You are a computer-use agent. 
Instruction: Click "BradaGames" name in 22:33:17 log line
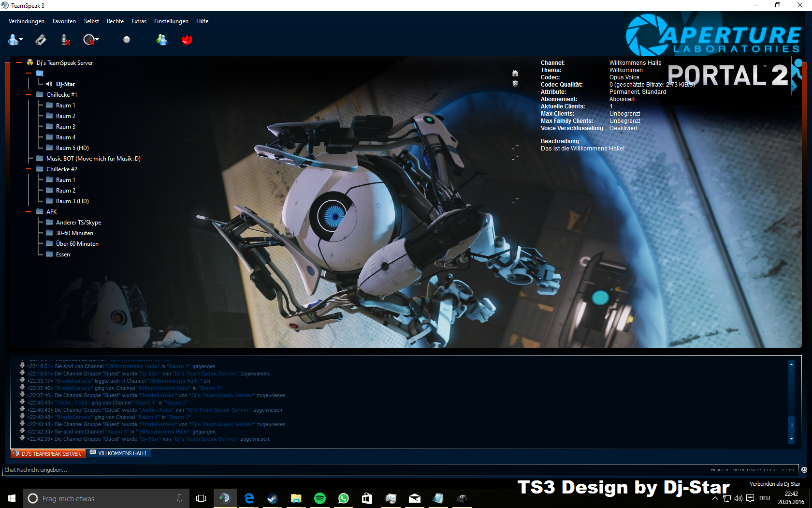tap(74, 381)
